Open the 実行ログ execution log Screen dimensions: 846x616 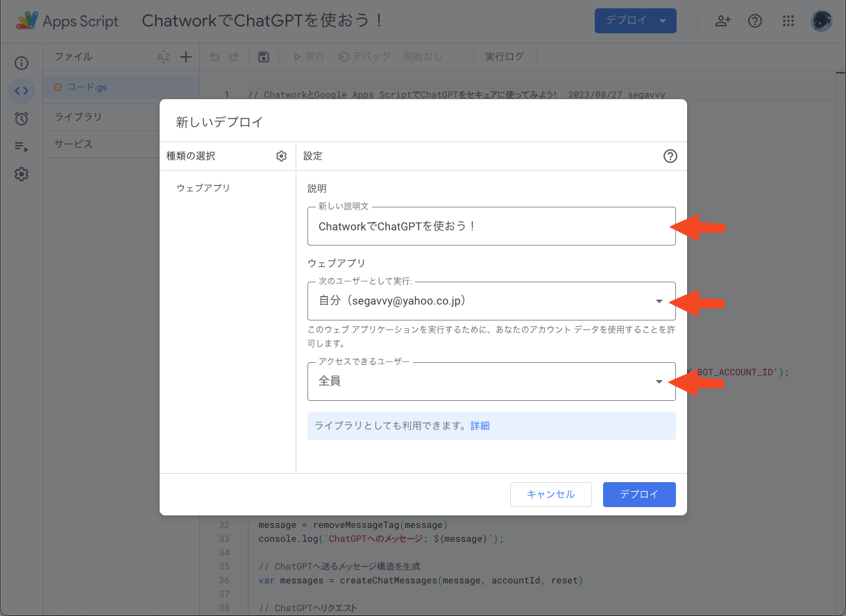click(x=505, y=57)
